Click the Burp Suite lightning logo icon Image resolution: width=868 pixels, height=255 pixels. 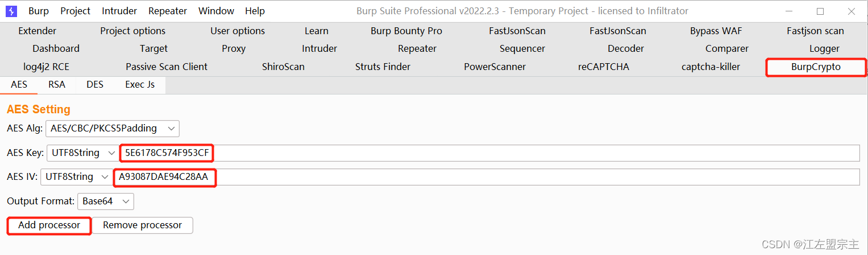[11, 11]
